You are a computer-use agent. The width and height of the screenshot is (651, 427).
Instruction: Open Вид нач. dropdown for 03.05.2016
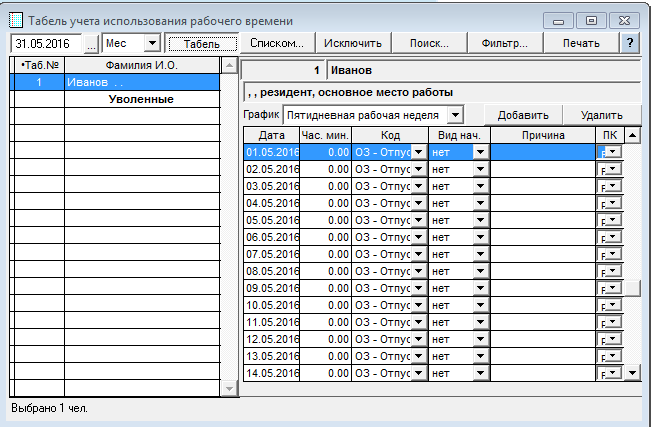[480, 186]
